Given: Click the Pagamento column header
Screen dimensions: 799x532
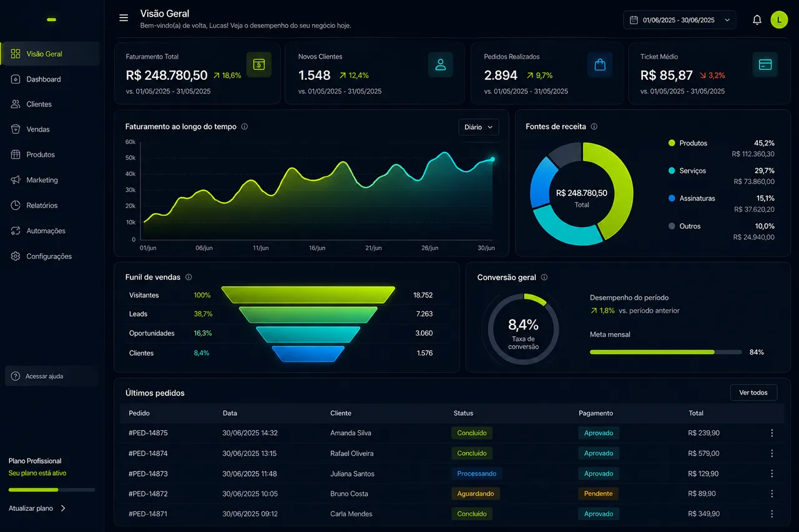Looking at the screenshot, I should coord(596,413).
